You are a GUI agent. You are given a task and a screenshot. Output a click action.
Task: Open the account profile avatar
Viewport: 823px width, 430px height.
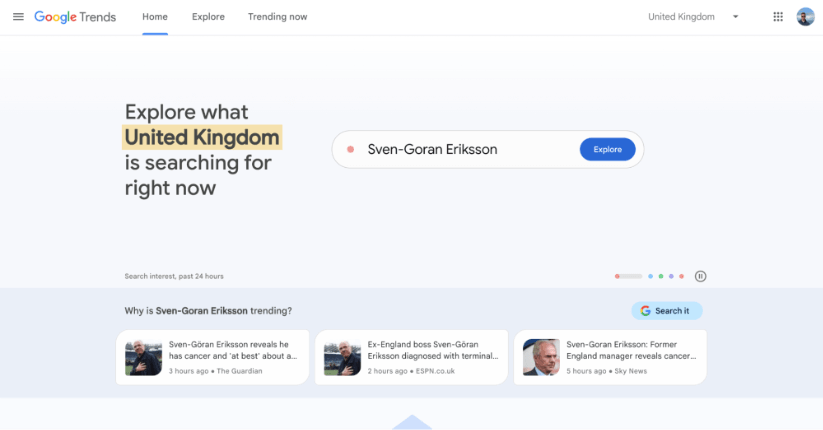tap(805, 17)
